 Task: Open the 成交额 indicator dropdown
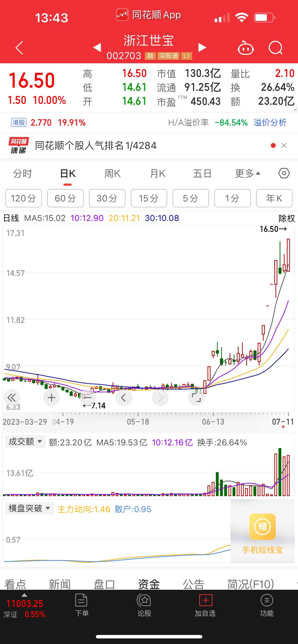(x=25, y=441)
